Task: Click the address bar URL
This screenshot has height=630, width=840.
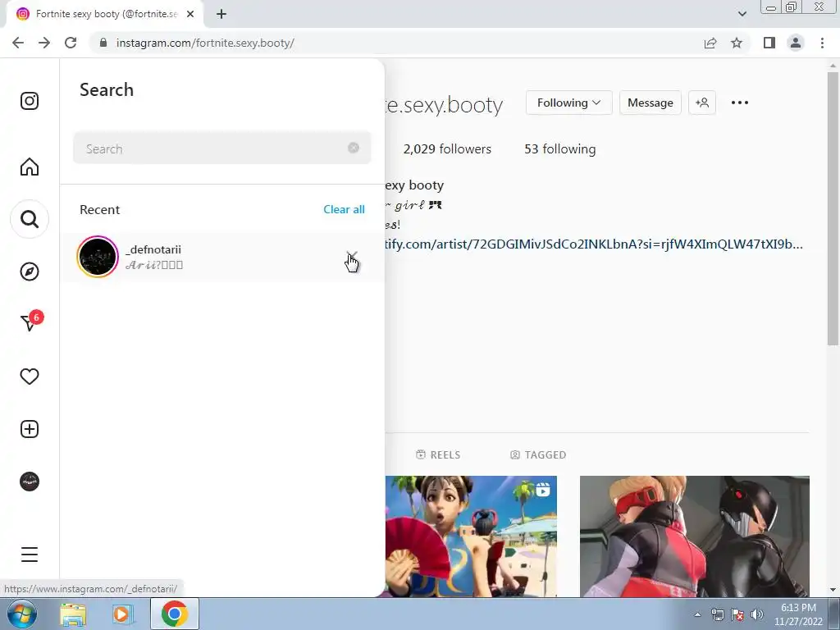Action: point(205,43)
